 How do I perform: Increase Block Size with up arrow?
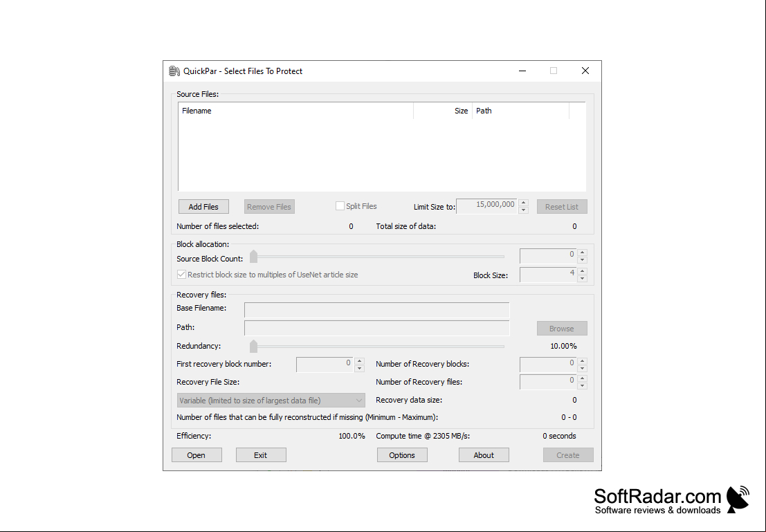click(x=582, y=270)
